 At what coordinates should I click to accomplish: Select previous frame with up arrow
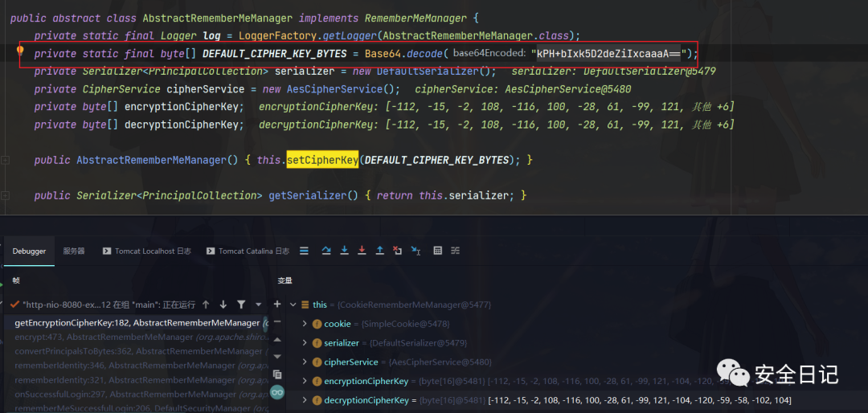point(206,305)
